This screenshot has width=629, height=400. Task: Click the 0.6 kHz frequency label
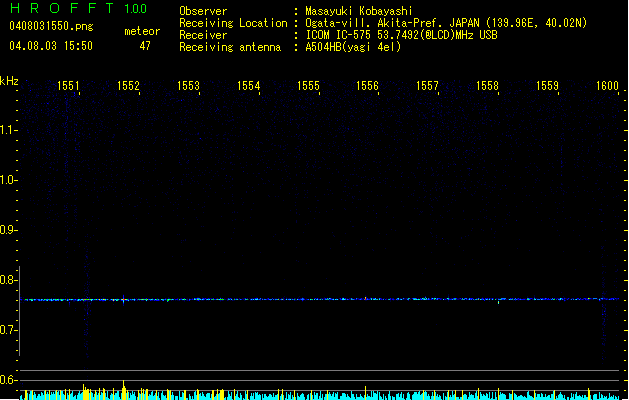[x=8, y=380]
